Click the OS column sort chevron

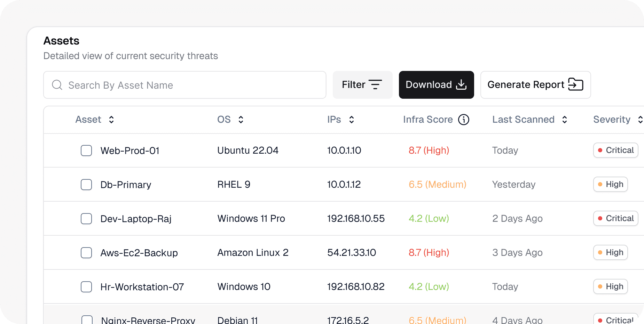[241, 119]
